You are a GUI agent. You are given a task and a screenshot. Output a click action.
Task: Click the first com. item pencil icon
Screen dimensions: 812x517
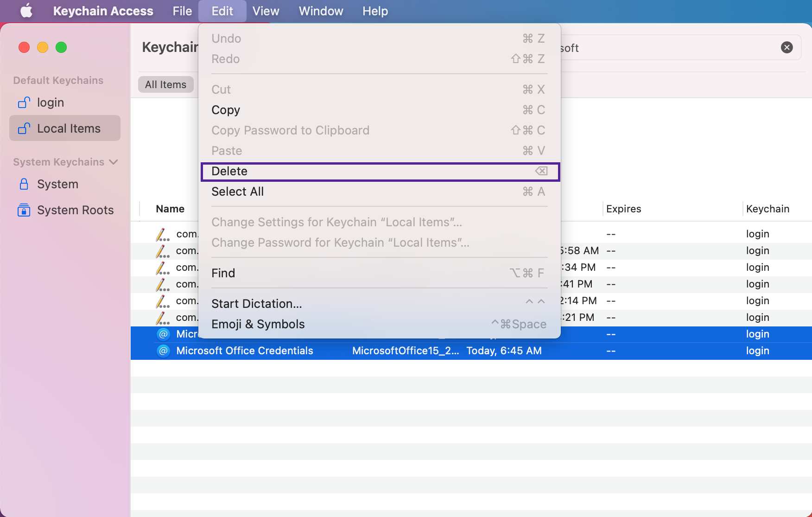tap(163, 235)
